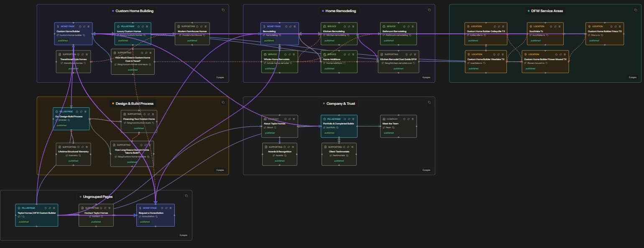This screenshot has height=248, width=644.
Task: Click the teal color dot beside DFW Service Areas
Action: [528, 11]
